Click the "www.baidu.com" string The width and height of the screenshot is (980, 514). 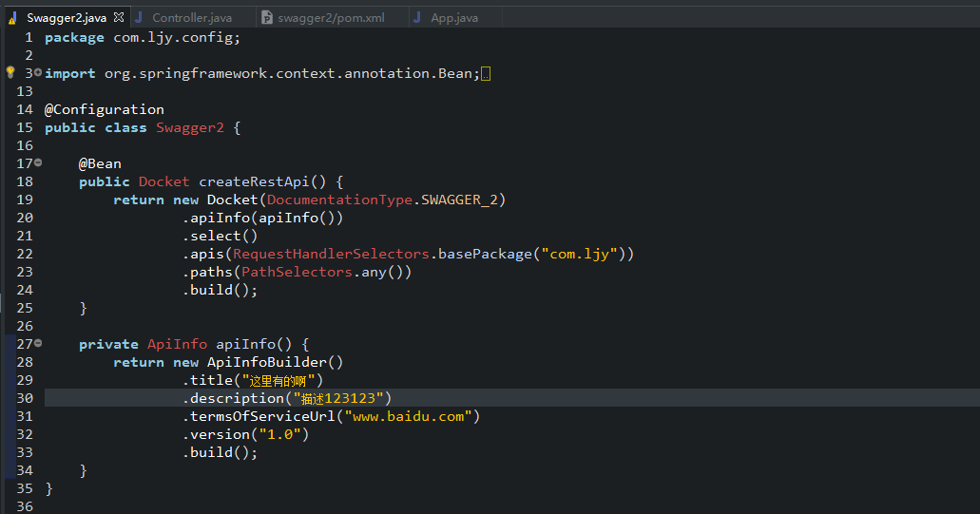click(x=409, y=416)
